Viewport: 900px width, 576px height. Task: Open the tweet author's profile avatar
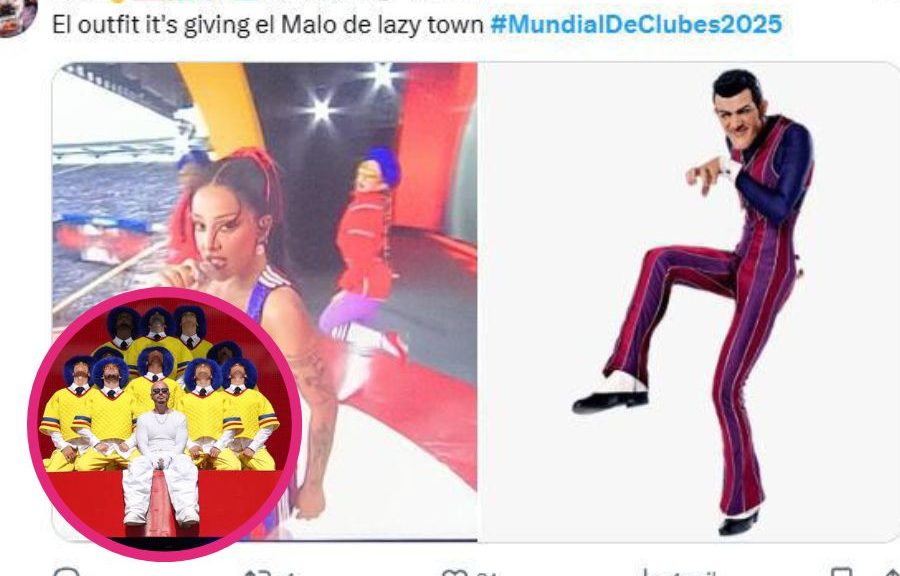(x=17, y=16)
